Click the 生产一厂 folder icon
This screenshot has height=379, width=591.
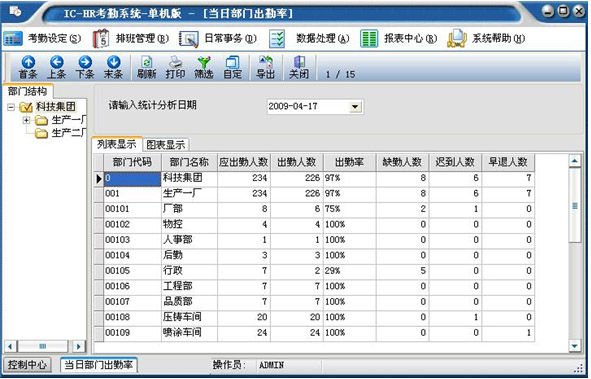click(x=41, y=121)
